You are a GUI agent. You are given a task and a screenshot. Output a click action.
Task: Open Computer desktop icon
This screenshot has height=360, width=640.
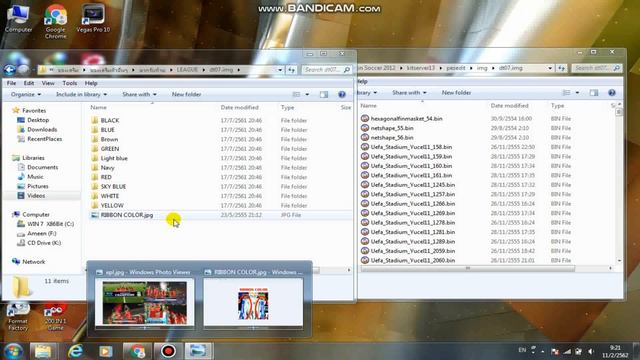(18, 18)
